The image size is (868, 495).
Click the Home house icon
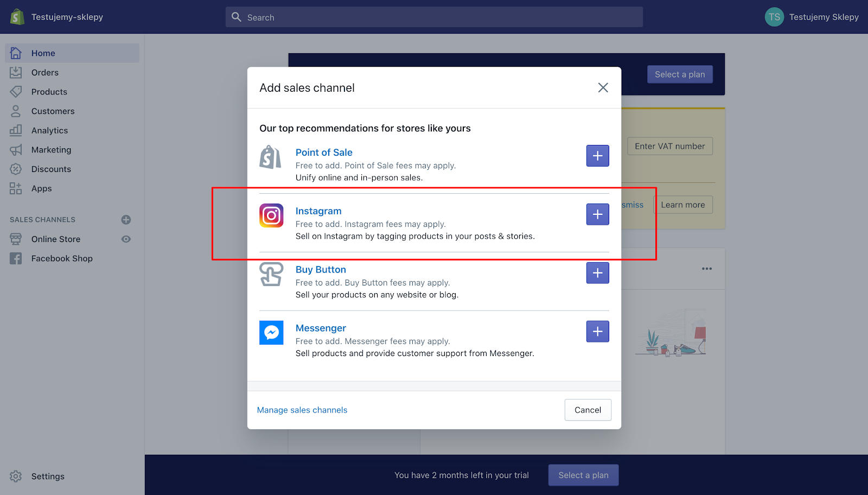click(x=16, y=53)
